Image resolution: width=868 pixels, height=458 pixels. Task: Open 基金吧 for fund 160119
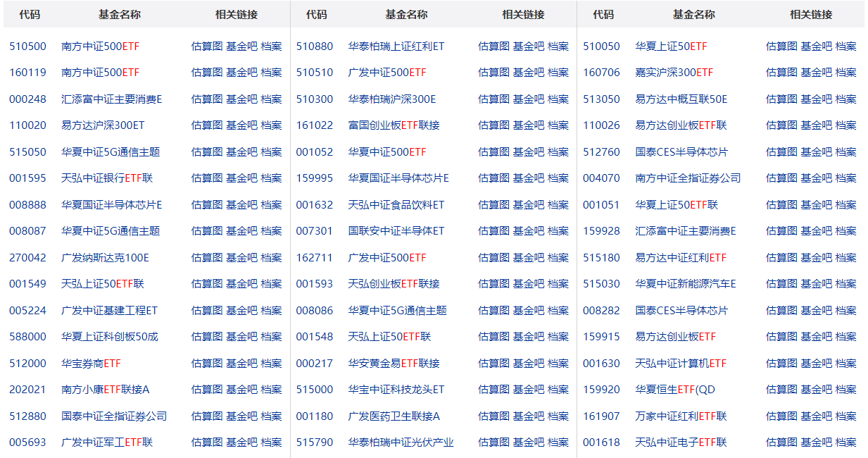pyautogui.click(x=241, y=73)
